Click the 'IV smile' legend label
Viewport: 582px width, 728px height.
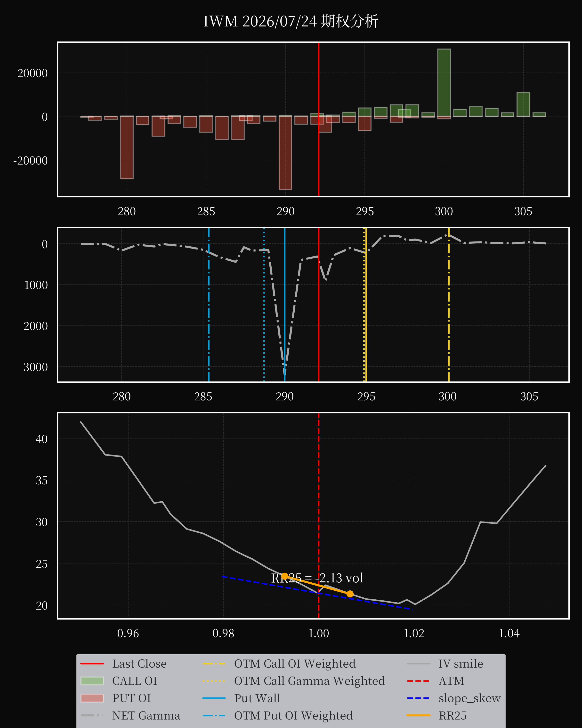point(461,664)
